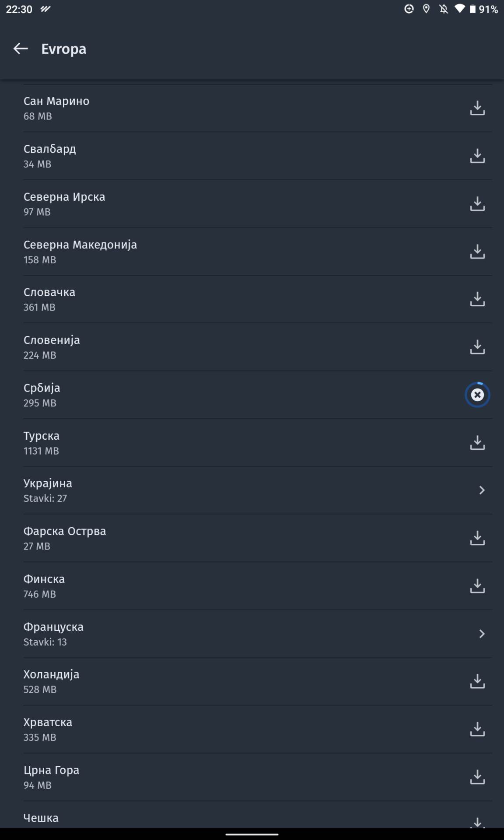Cancel the Србија map download
The image size is (504, 840).
(x=477, y=395)
